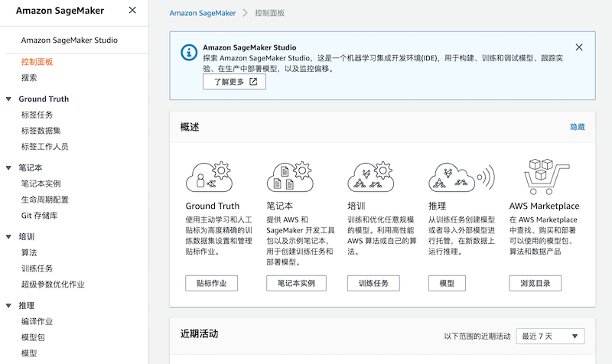612x364 pixels.
Task: Select 控制面板 in sidebar
Action: point(37,62)
